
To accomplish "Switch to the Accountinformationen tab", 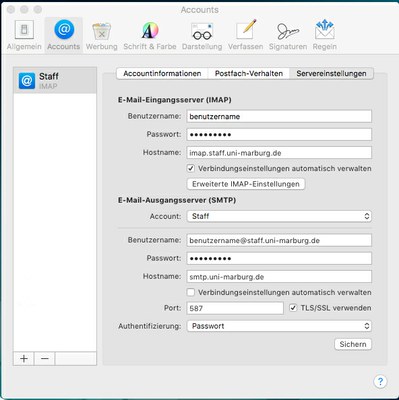I will click(x=162, y=73).
